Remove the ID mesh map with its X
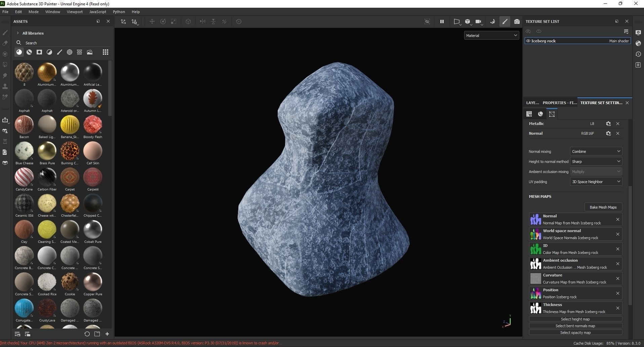Viewport: 644px width, 347px height. (618, 249)
